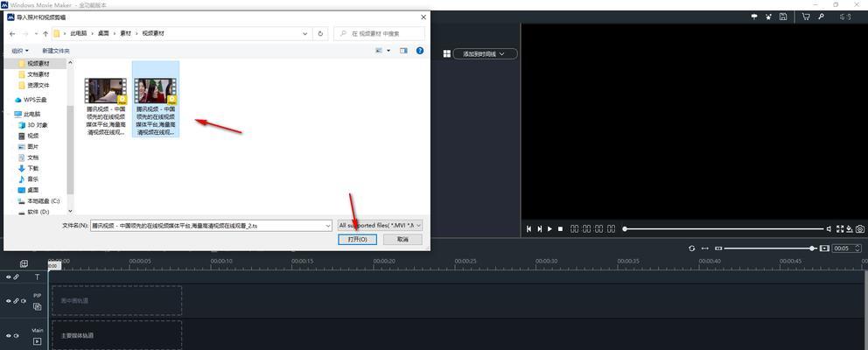The width and height of the screenshot is (868, 350).
Task: Open the 添加到时间线 dropdown
Action: [485, 53]
